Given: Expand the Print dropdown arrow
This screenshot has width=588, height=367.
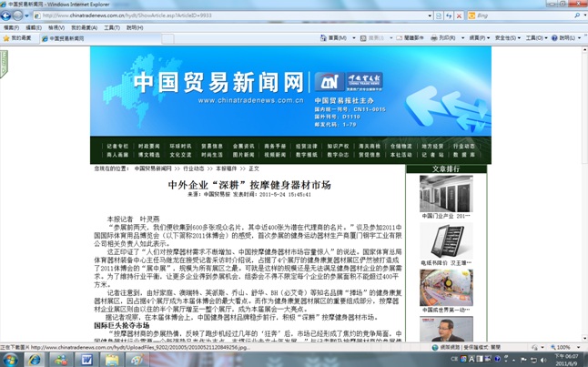Looking at the screenshot, I should click(462, 38).
